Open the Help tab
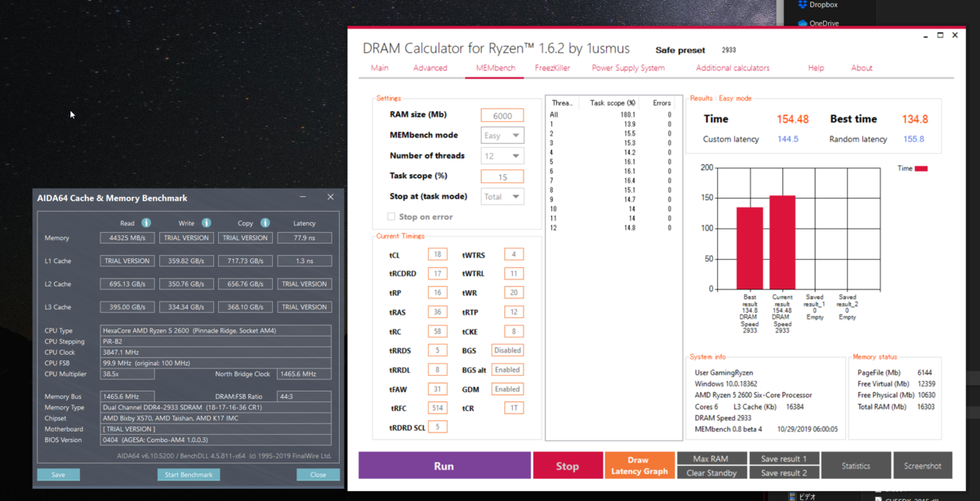 (x=816, y=68)
